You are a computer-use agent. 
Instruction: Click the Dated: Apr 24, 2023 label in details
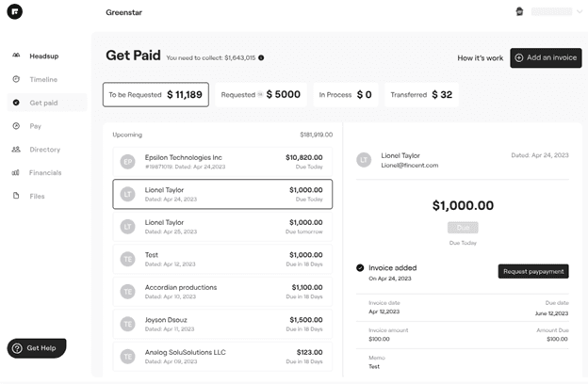click(540, 155)
